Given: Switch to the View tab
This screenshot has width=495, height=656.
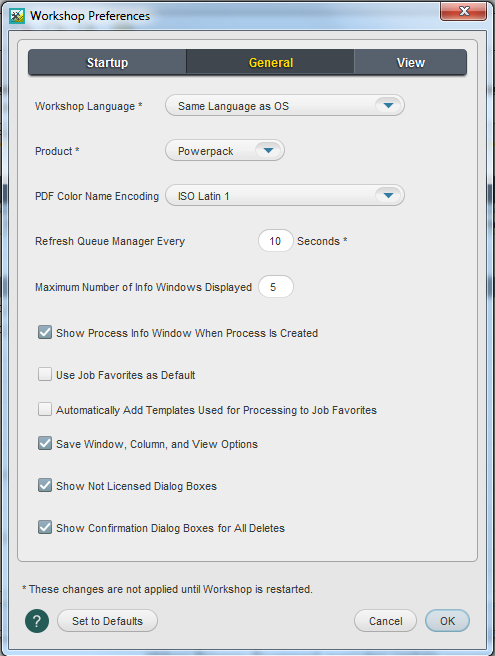Looking at the screenshot, I should coord(410,62).
